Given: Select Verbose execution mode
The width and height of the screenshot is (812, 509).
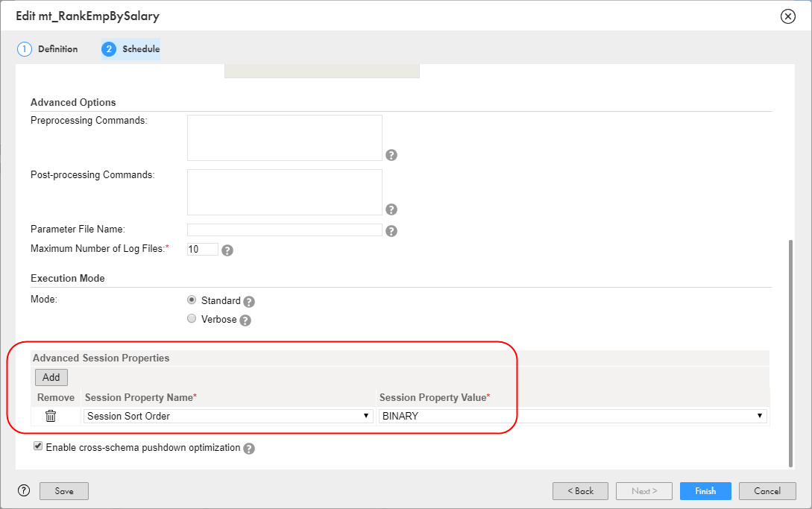Looking at the screenshot, I should pos(192,318).
